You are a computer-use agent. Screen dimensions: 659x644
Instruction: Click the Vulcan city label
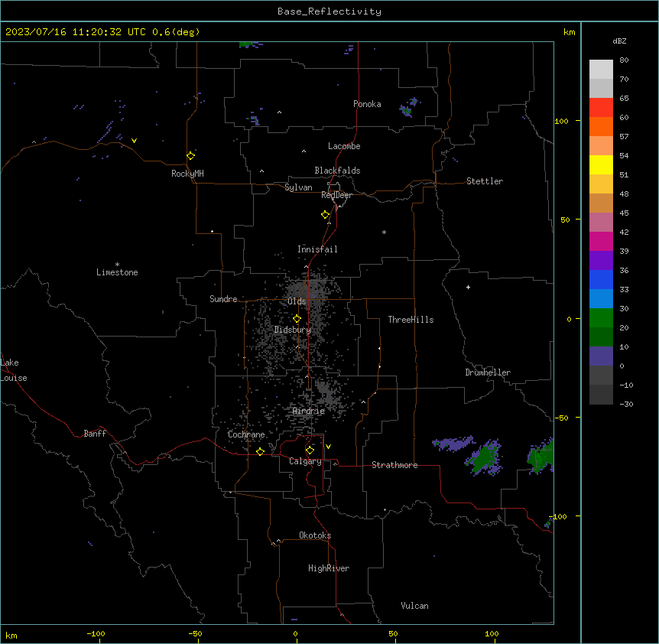point(415,606)
